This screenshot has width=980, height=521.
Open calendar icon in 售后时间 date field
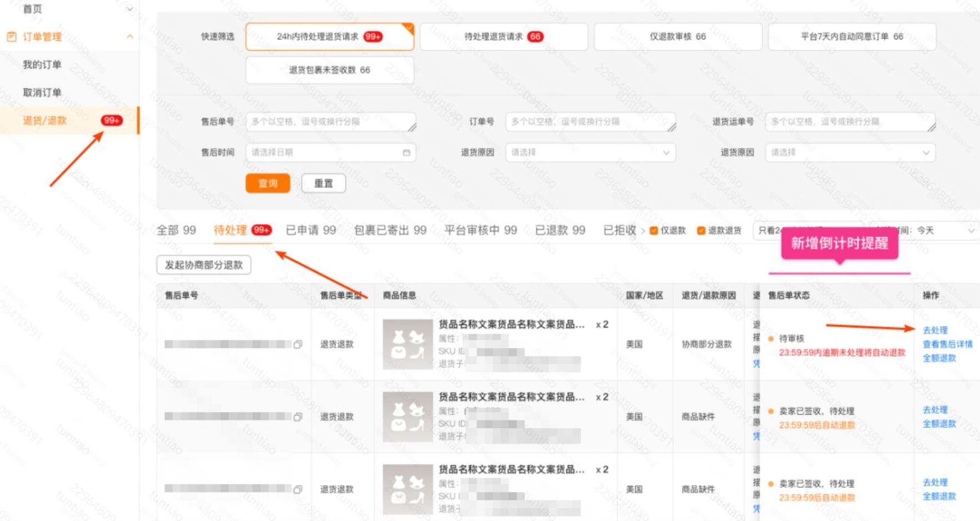click(406, 152)
